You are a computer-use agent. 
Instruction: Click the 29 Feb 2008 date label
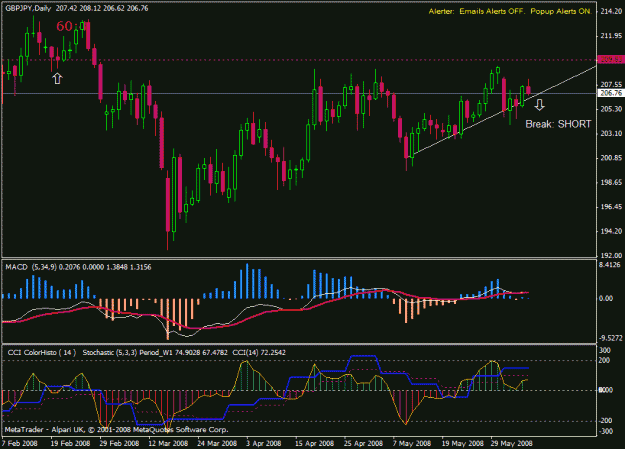[119, 443]
